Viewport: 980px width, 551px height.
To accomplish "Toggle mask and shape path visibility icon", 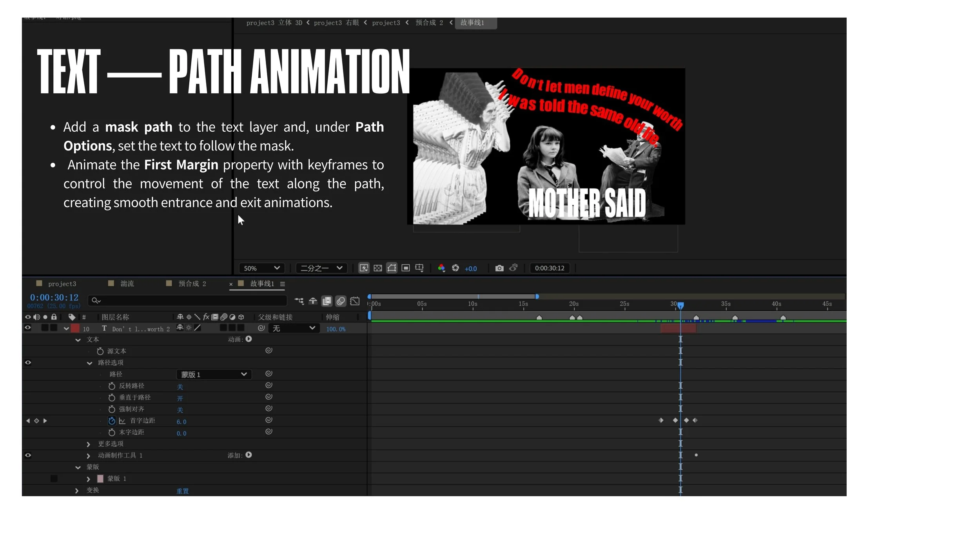I will (392, 268).
